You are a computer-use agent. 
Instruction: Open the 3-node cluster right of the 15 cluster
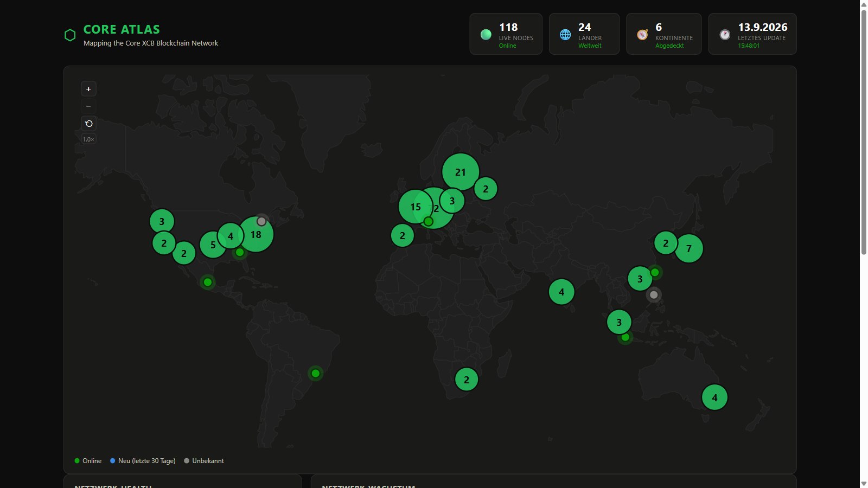click(452, 201)
